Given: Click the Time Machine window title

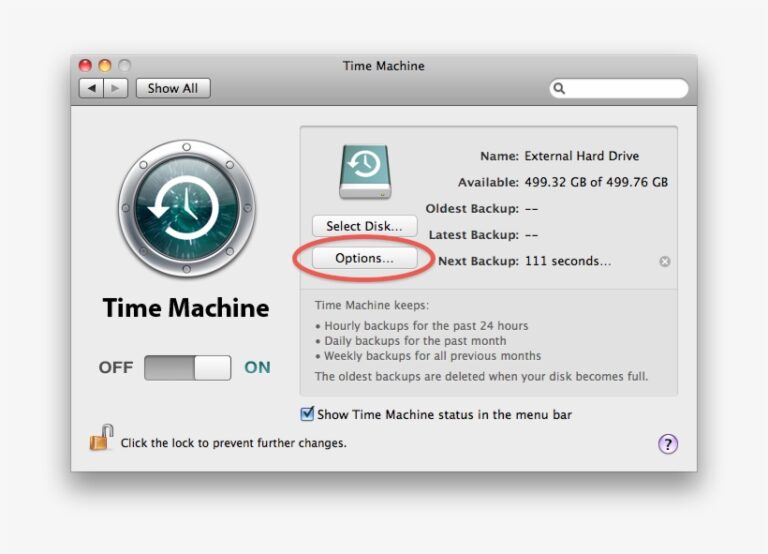Looking at the screenshot, I should (384, 66).
